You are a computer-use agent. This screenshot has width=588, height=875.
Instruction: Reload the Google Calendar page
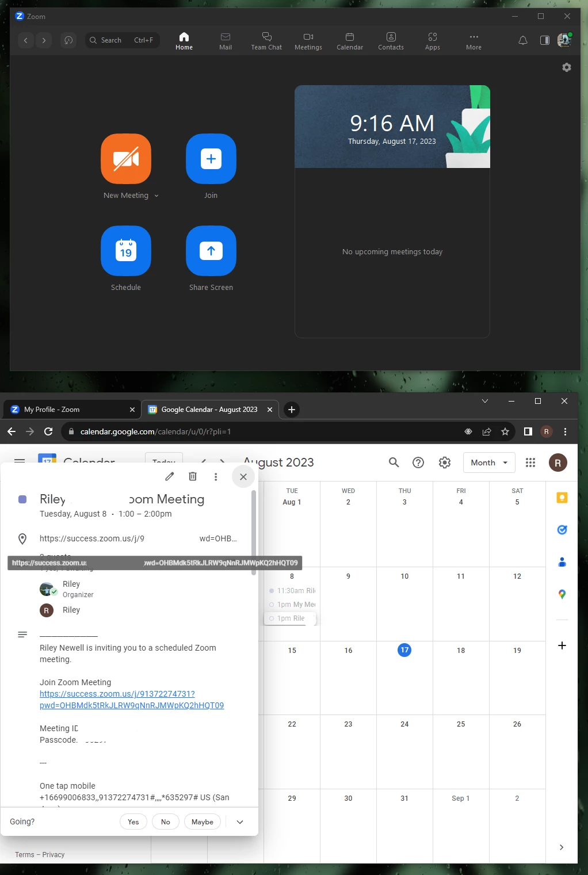(x=48, y=431)
